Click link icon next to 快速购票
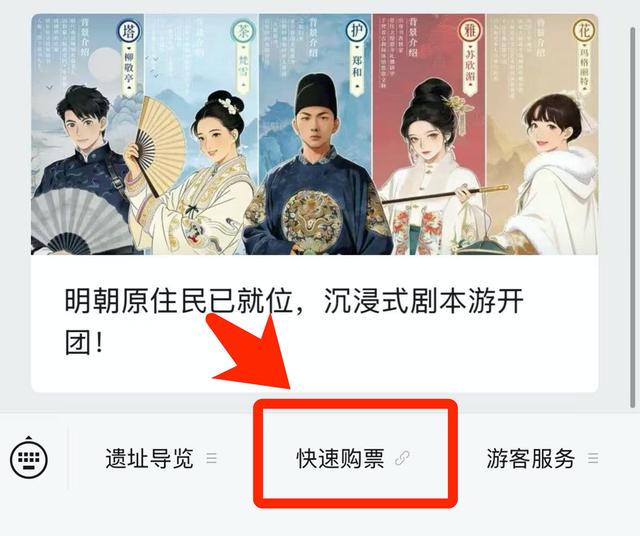640x536 pixels. click(x=402, y=458)
